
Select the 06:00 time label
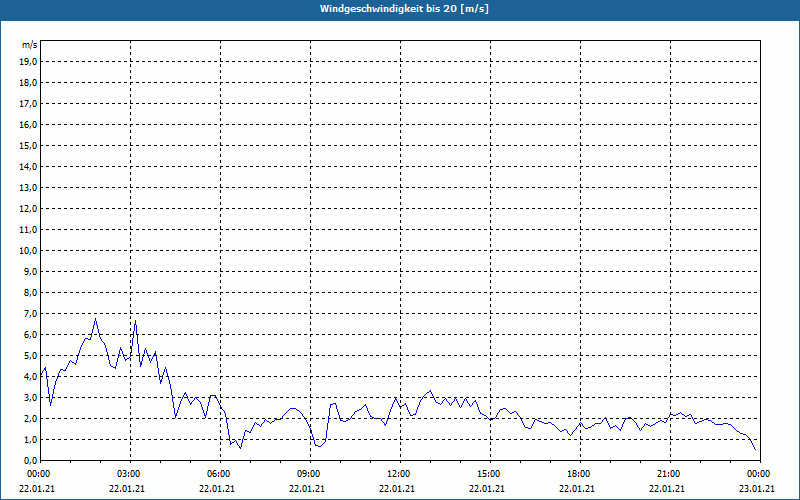click(220, 474)
